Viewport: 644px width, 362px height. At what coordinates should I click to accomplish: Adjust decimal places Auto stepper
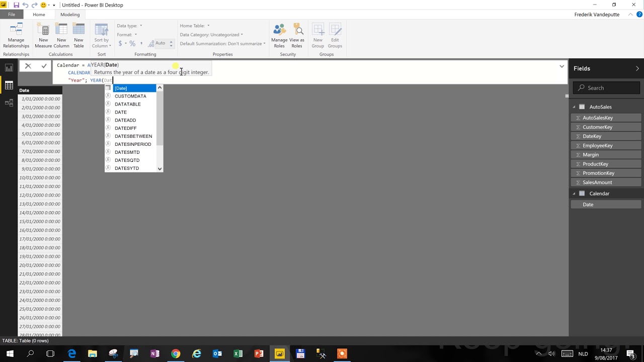pyautogui.click(x=171, y=44)
